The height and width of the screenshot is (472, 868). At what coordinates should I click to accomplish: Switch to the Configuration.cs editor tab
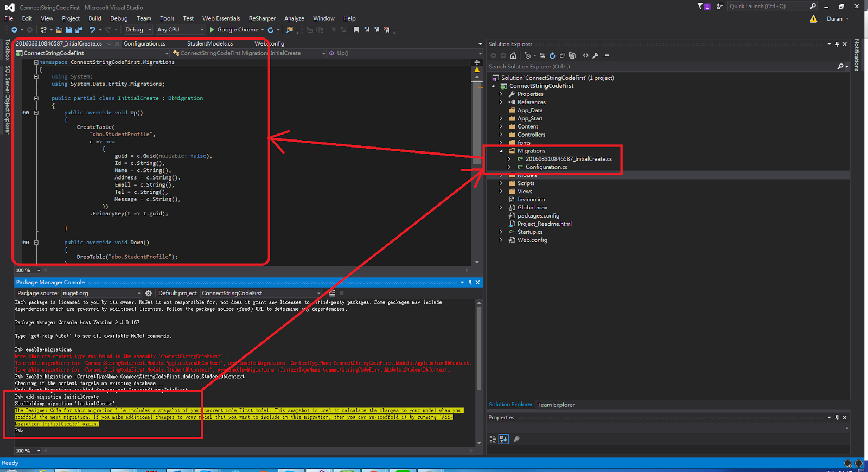click(x=144, y=44)
